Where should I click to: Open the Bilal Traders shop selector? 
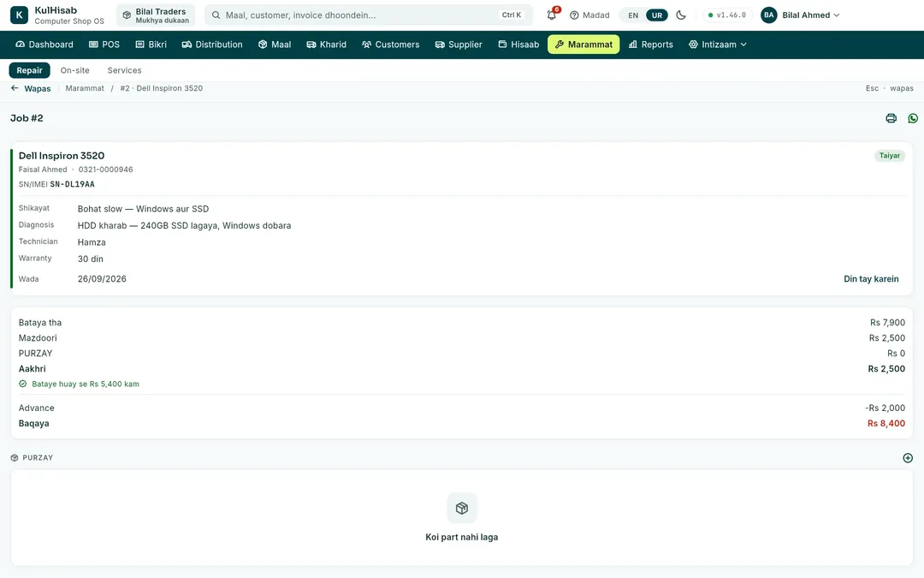156,15
